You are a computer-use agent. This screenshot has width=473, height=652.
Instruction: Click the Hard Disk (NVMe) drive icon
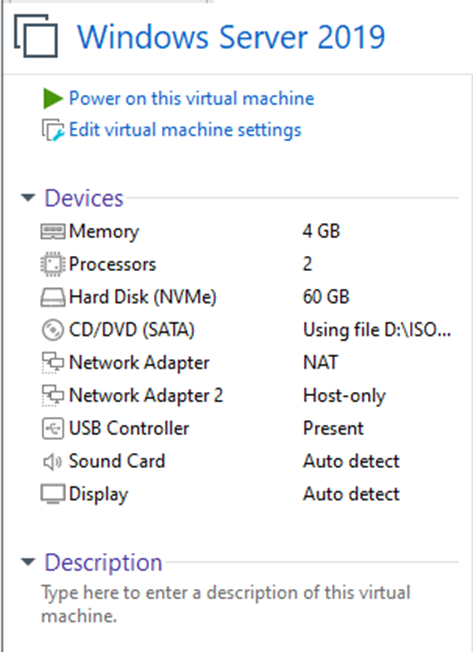(x=53, y=297)
